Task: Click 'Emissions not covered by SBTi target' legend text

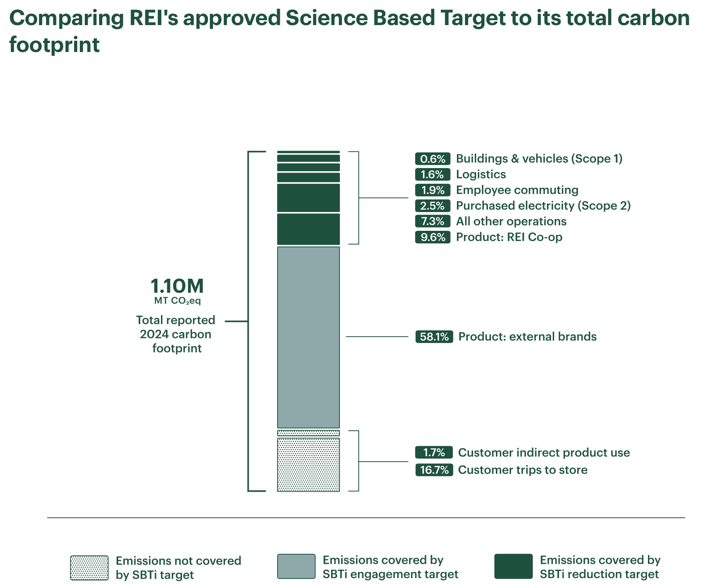Action: pos(178,568)
